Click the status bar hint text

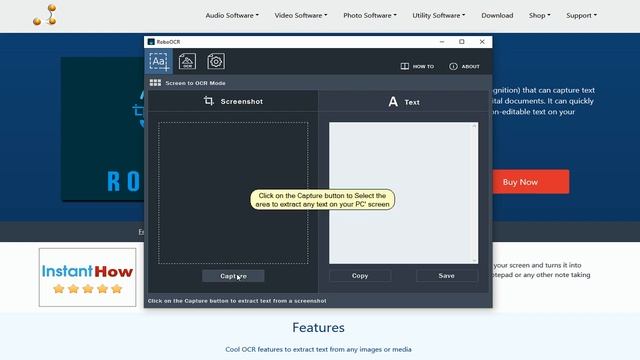click(237, 301)
